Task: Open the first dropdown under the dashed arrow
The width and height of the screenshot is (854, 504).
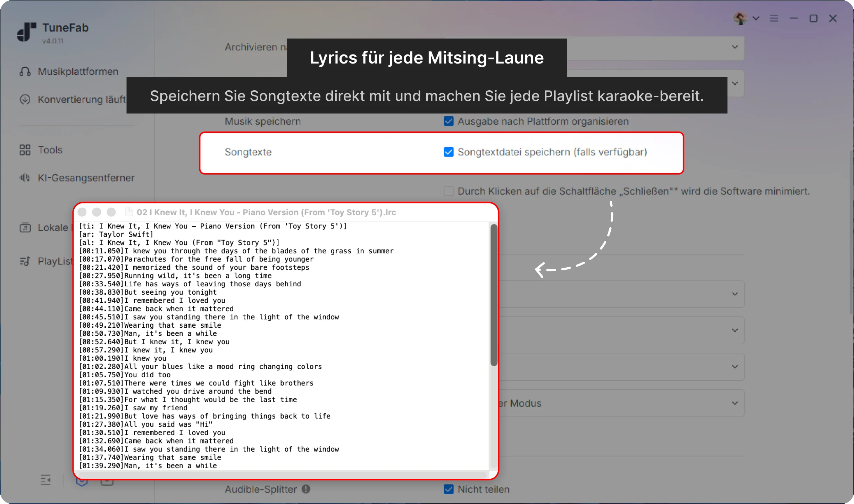Action: point(621,294)
